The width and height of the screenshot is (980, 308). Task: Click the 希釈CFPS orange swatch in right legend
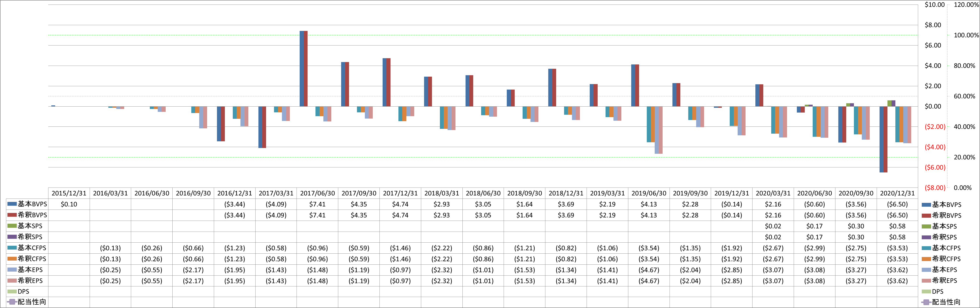pos(926,259)
